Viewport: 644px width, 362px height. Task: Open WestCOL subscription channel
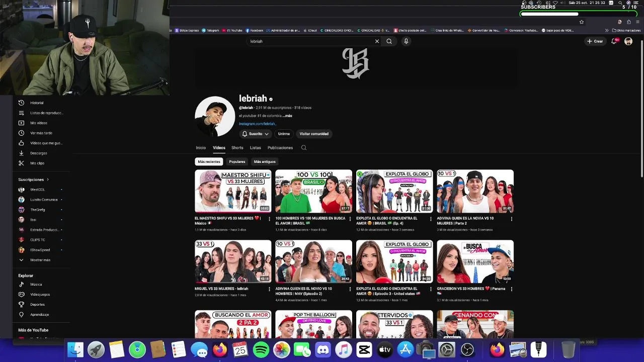point(38,190)
